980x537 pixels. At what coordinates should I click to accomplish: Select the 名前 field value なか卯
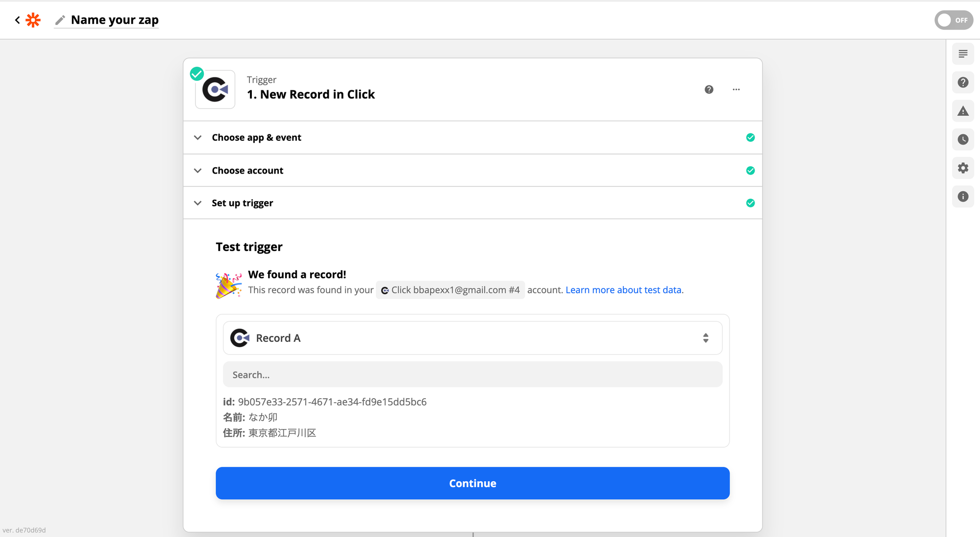click(263, 417)
